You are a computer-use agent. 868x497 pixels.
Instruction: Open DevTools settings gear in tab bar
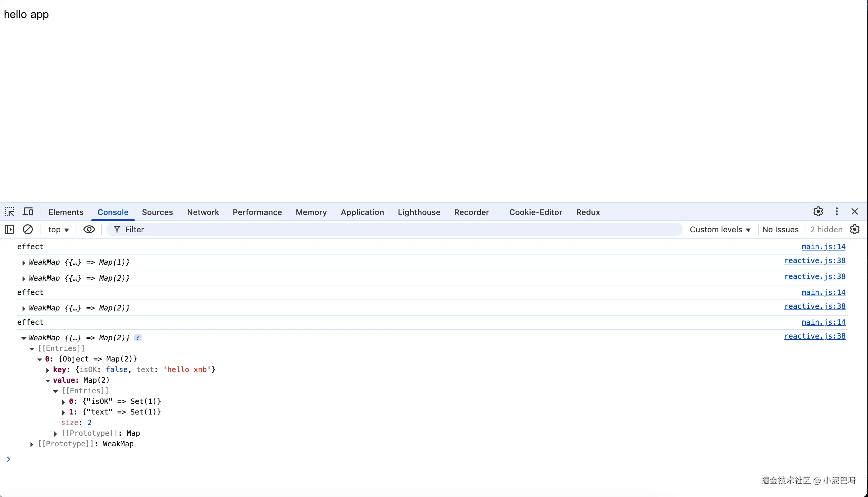point(818,212)
